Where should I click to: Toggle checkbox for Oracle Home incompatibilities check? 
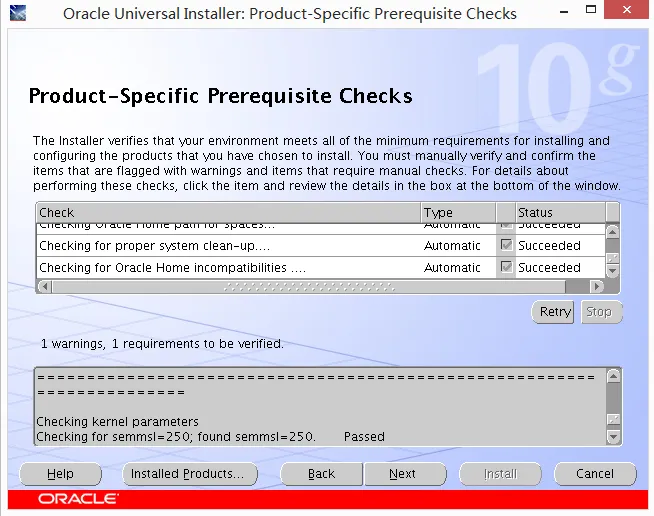pyautogui.click(x=506, y=267)
